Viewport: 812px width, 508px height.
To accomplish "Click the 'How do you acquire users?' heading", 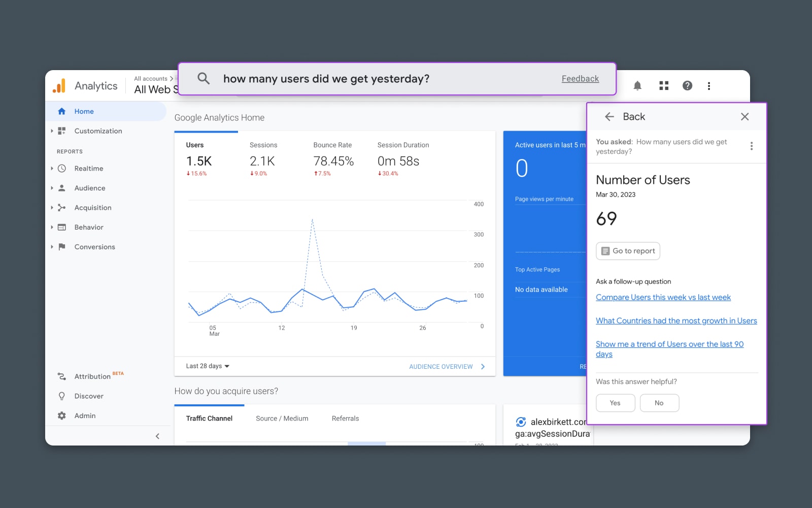I will pos(226,391).
